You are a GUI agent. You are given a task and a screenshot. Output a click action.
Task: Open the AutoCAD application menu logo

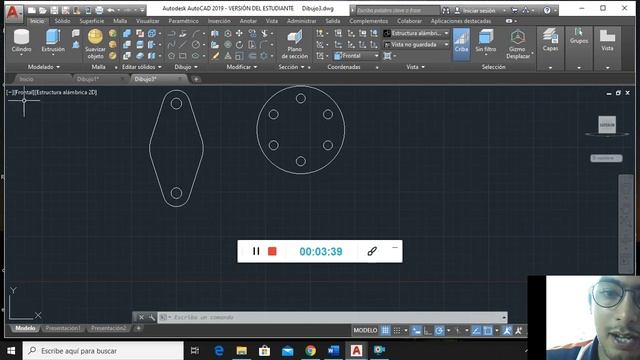(13, 12)
